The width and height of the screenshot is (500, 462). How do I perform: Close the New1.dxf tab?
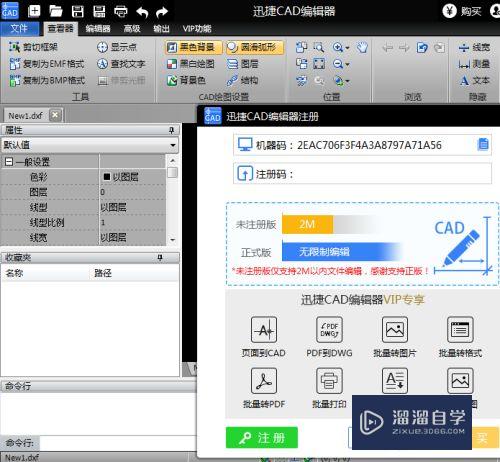(55, 115)
